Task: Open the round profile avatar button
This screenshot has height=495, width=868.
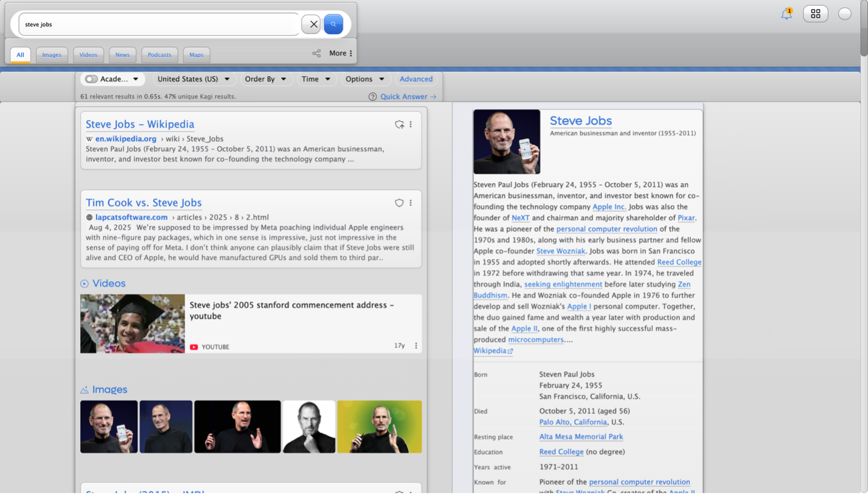Action: pos(844,14)
